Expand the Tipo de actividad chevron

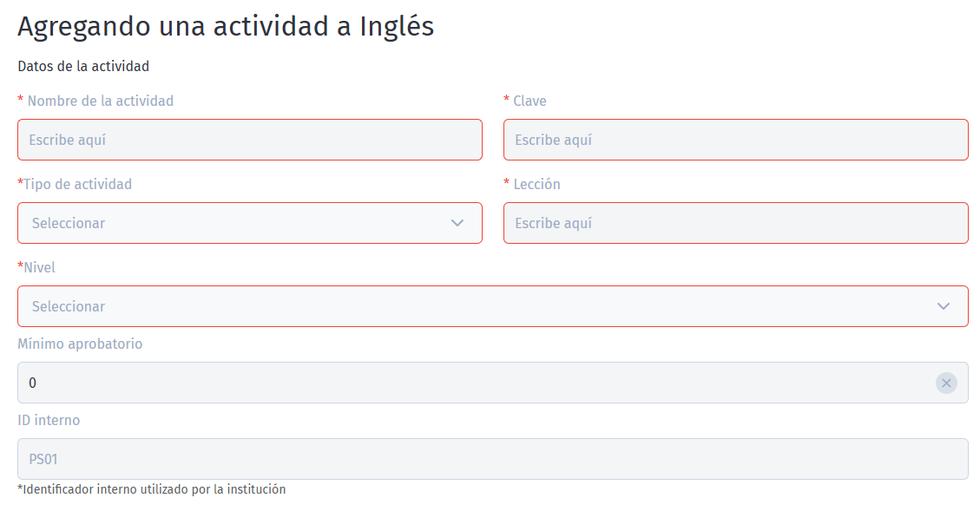click(x=457, y=223)
